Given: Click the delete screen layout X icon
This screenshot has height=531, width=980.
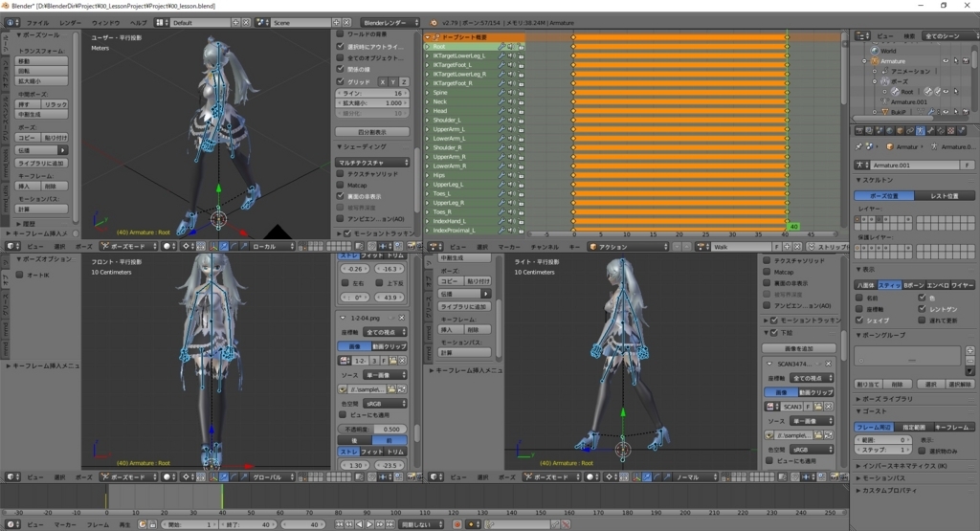Looking at the screenshot, I should click(x=245, y=22).
